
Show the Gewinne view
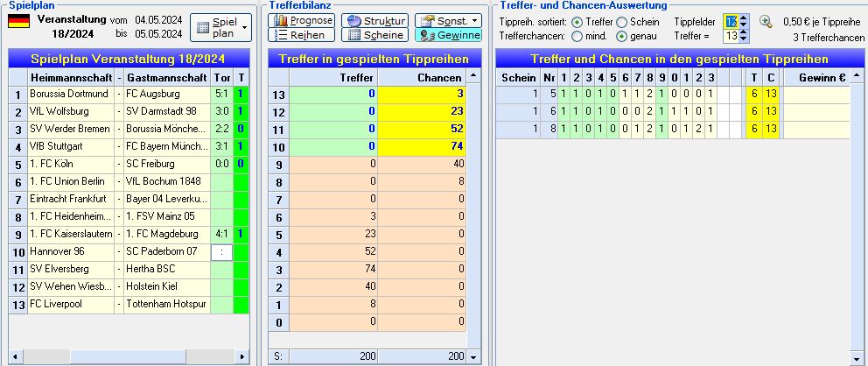(448, 35)
